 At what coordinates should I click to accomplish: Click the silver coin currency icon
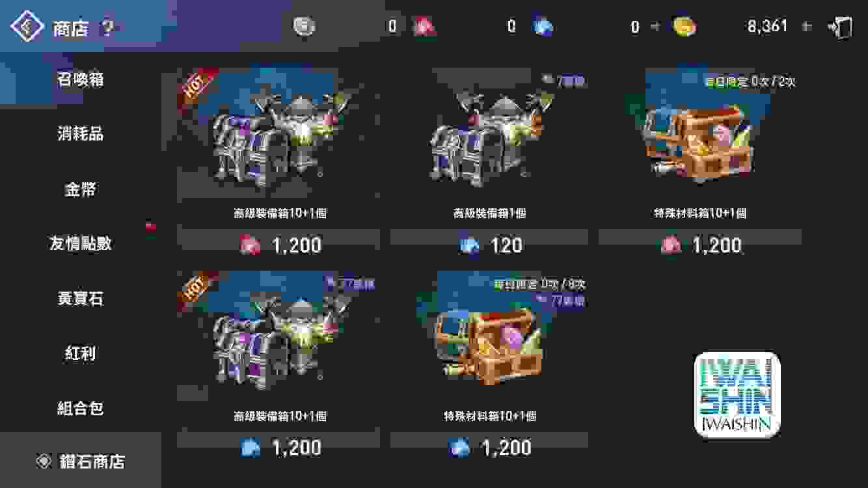[303, 27]
